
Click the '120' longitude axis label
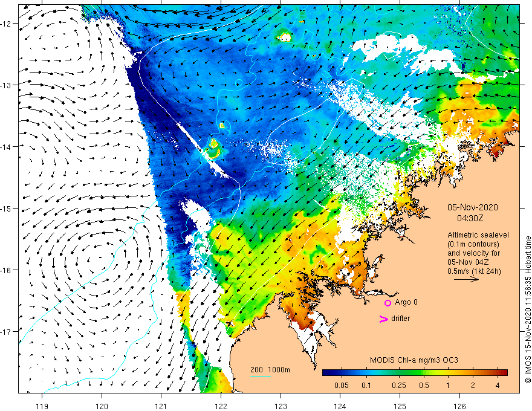point(102,406)
